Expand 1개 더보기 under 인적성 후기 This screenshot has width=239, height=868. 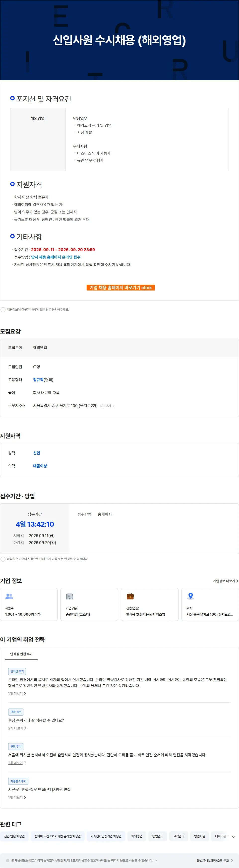pyautogui.click(x=17, y=693)
